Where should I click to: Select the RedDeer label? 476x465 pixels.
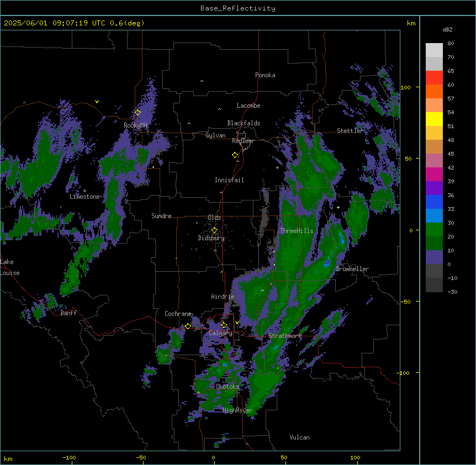[243, 141]
